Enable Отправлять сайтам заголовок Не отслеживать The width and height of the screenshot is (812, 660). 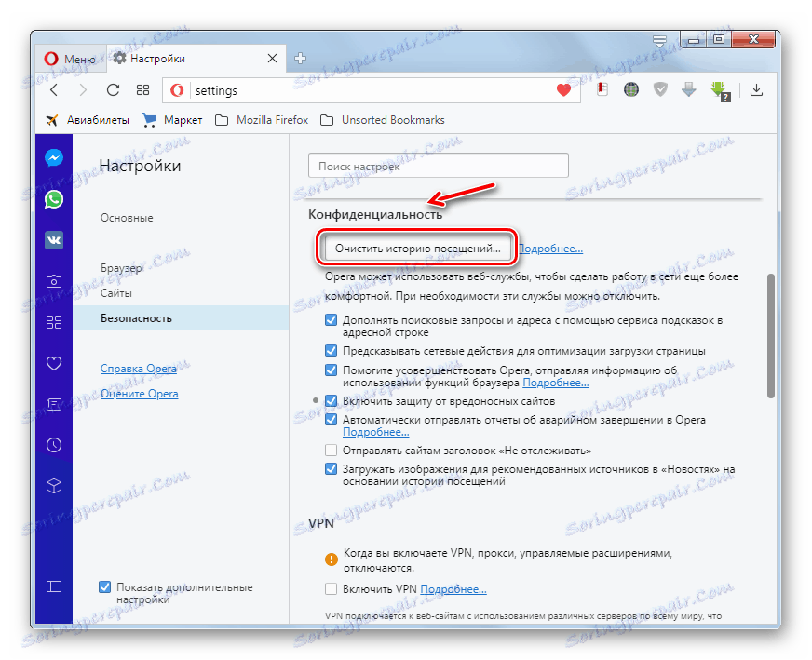pos(331,451)
